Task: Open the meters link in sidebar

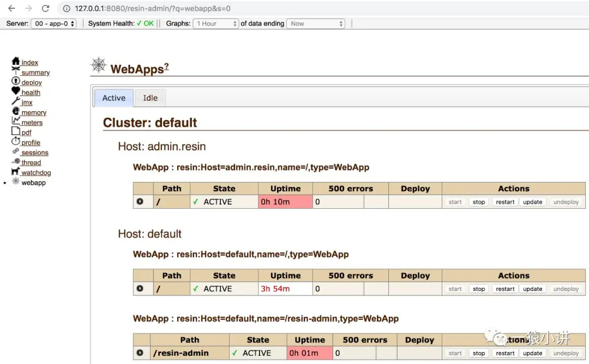Action: 32,123
